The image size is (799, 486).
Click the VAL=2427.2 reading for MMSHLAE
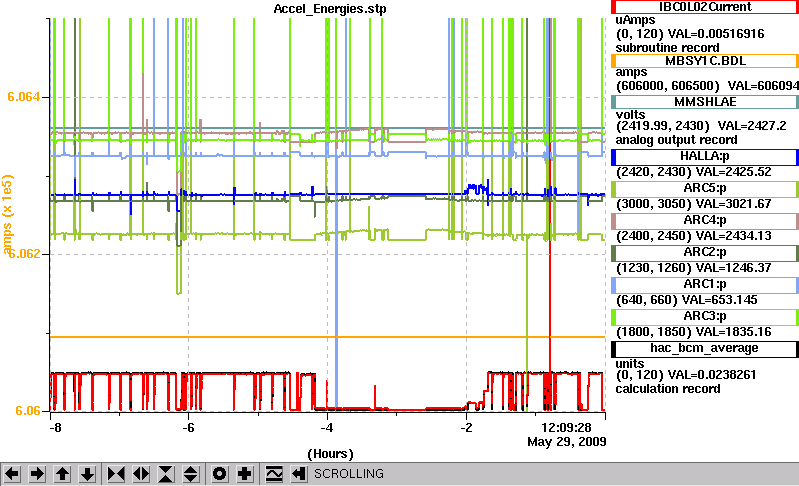click(752, 126)
